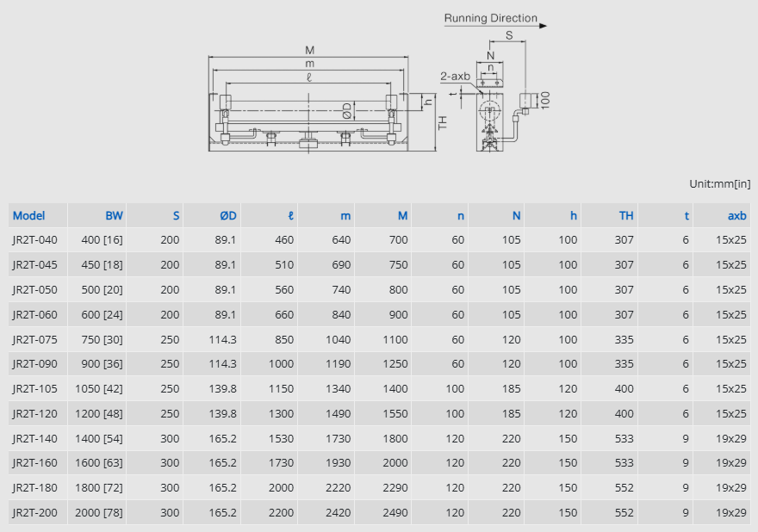Click the Unit:mm[in] text

[x=719, y=183]
